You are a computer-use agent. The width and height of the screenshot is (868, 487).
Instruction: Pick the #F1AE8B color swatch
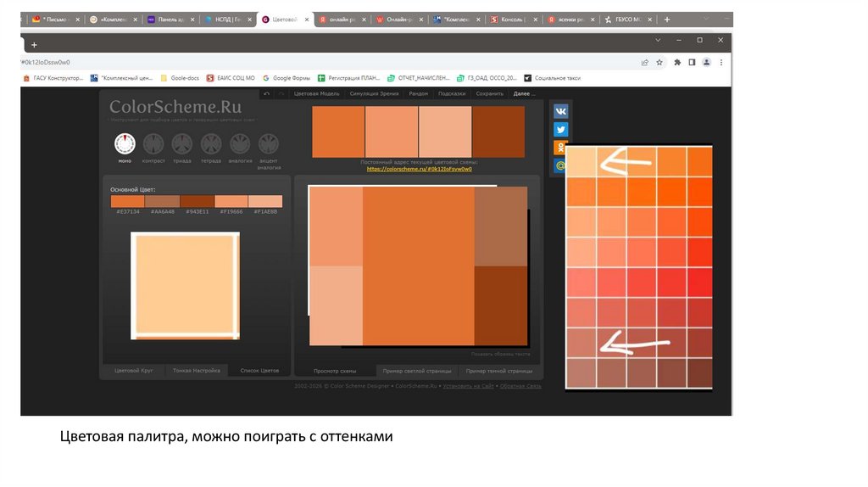coord(265,201)
